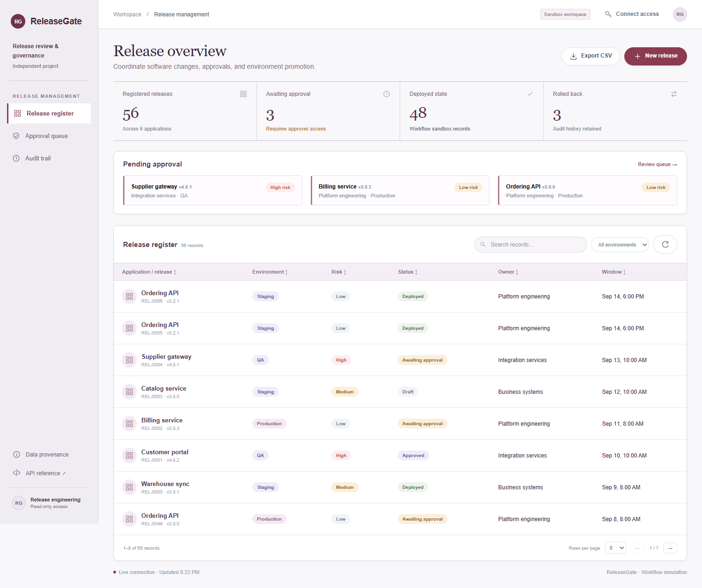Image resolution: width=702 pixels, height=588 pixels.
Task: Open the Rows per page dropdown
Action: [615, 548]
